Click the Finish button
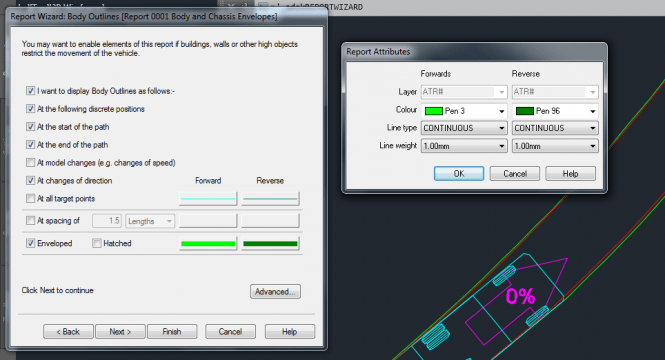Viewport: 665px width, 360px height. point(172,332)
